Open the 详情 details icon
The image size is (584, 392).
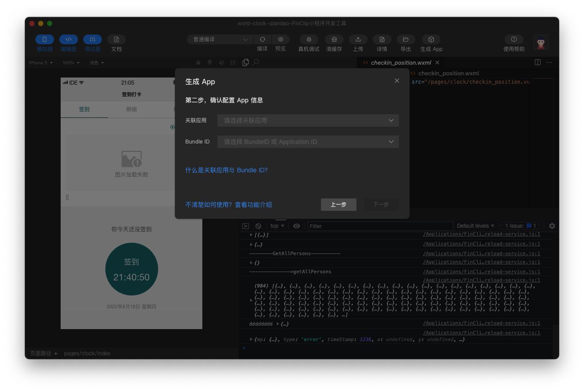[382, 39]
